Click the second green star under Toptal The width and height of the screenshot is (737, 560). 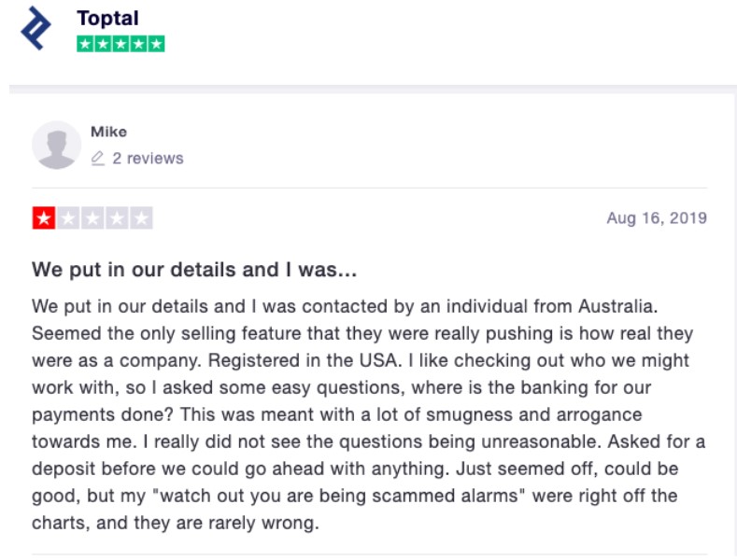tap(103, 44)
